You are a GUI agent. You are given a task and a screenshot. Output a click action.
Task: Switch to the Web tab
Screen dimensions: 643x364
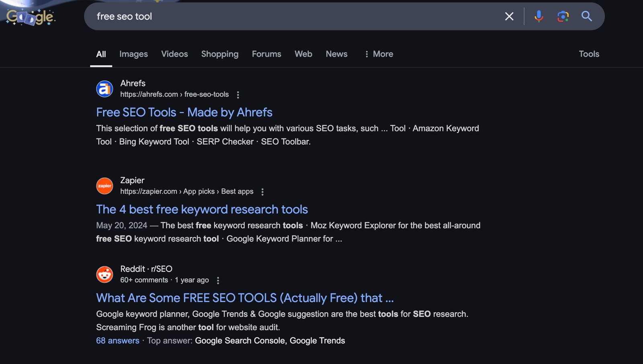click(x=303, y=54)
